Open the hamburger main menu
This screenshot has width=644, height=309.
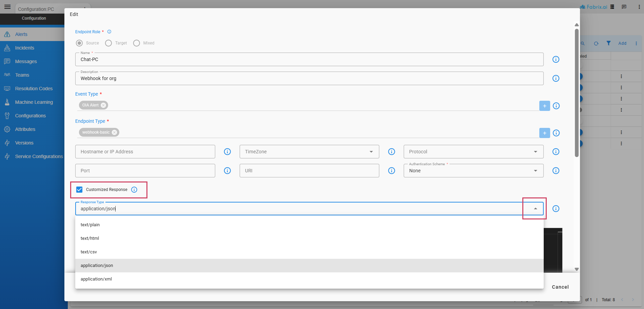(7, 7)
